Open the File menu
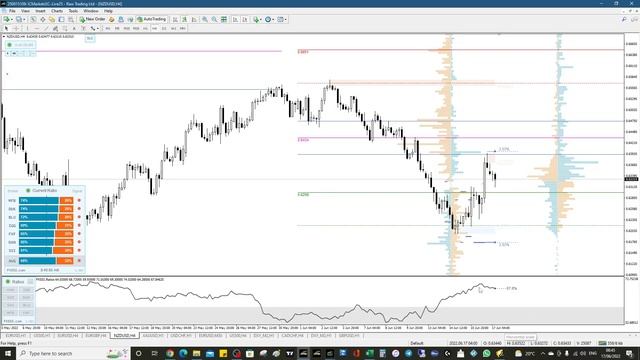The height and width of the screenshot is (360, 640). (x=12, y=11)
